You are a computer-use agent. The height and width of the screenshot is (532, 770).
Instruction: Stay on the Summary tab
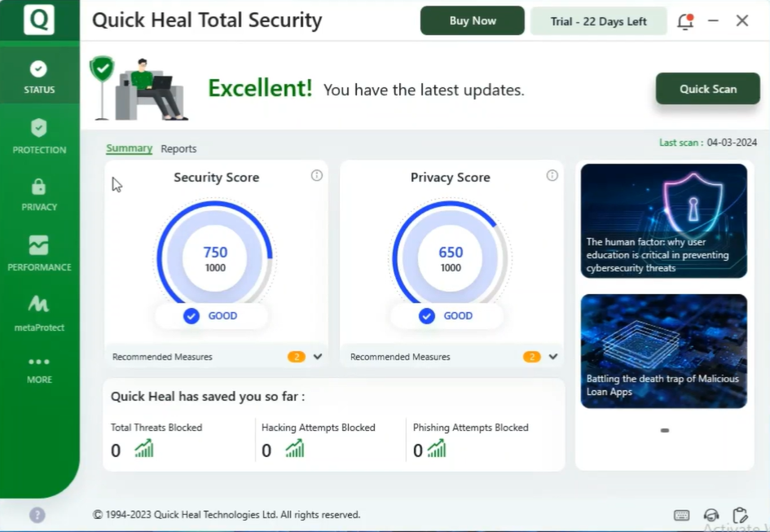[129, 148]
